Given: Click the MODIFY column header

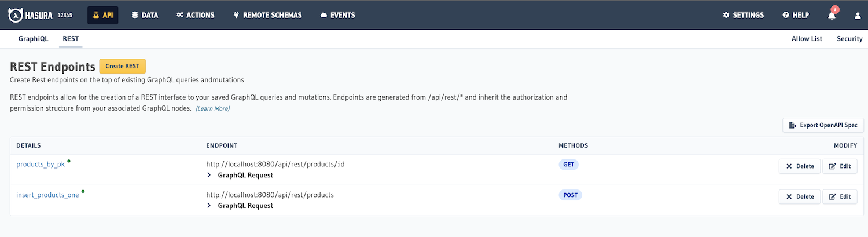Looking at the screenshot, I should click(845, 145).
